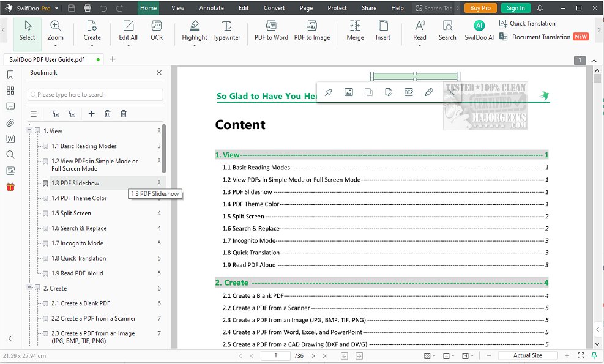This screenshot has width=604, height=364.
Task: Switch to the Annotate ribbon tab
Action: click(211, 8)
